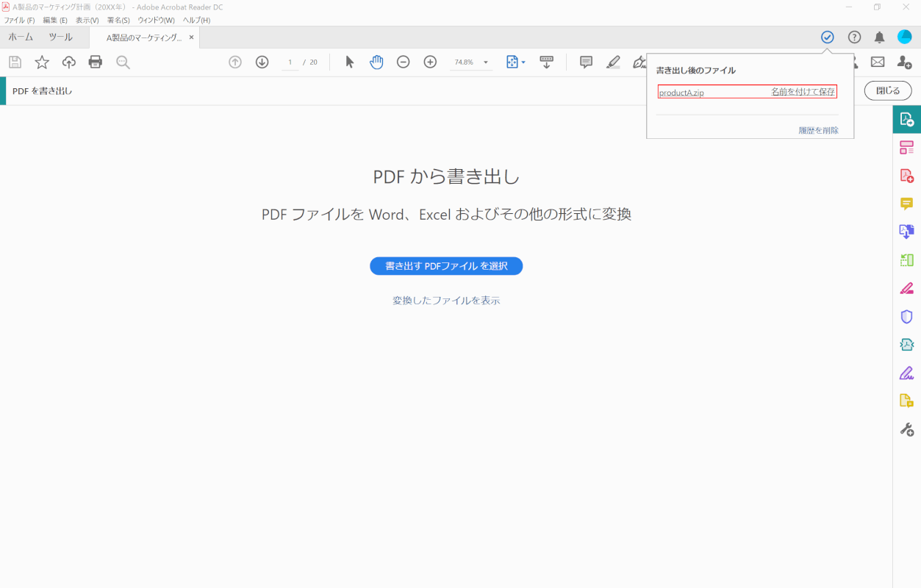Image resolution: width=921 pixels, height=588 pixels.
Task: Click the print icon in toolbar
Action: click(x=96, y=62)
